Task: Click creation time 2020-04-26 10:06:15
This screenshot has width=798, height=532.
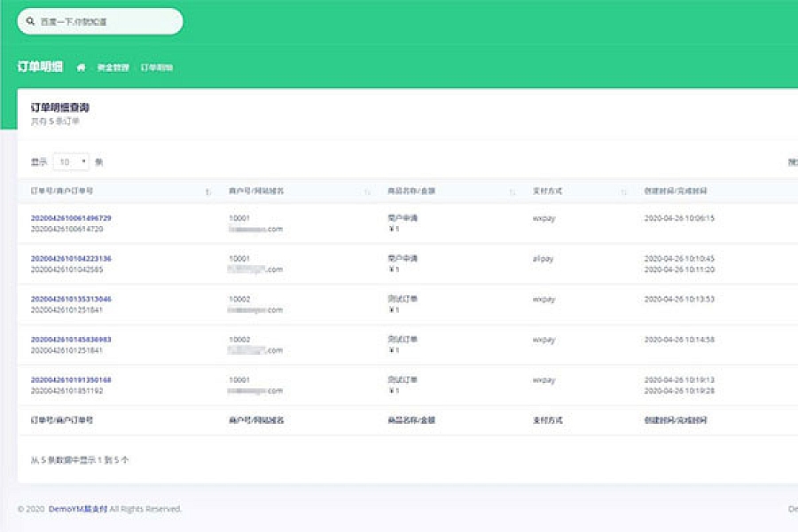Action: (679, 218)
